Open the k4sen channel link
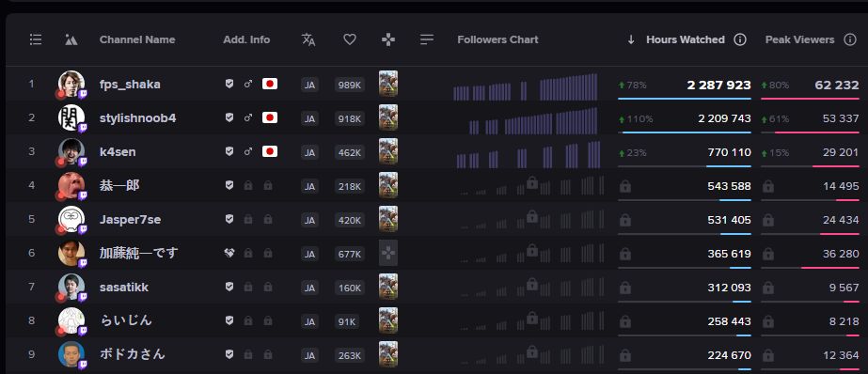This screenshot has height=374, width=868. pos(118,151)
